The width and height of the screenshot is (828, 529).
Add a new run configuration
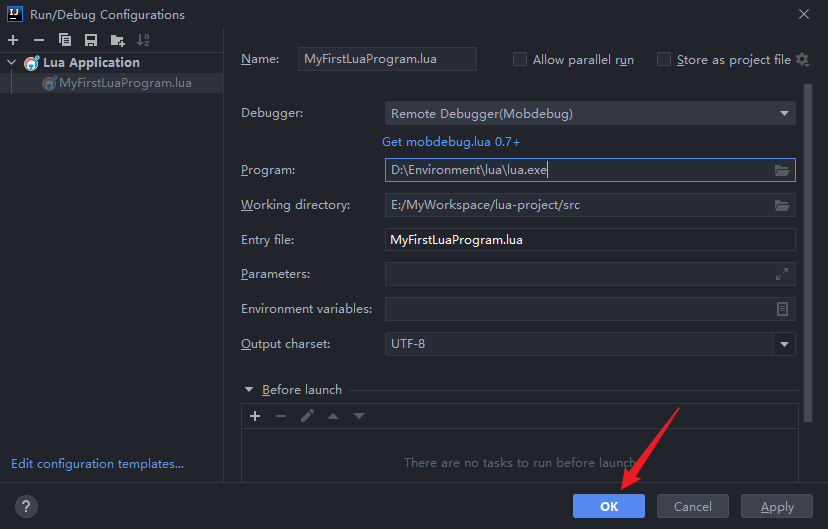coord(13,40)
